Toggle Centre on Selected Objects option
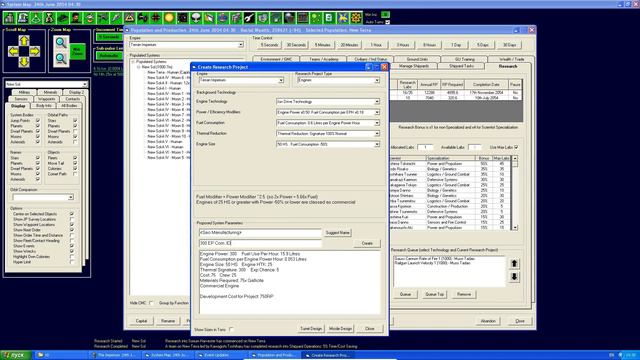This screenshot has height=360, width=640. point(72,214)
